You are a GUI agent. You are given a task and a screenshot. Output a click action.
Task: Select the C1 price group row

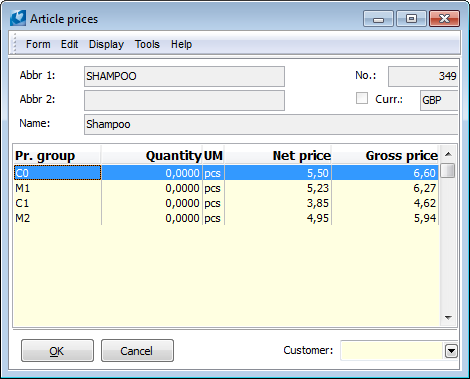point(226,203)
